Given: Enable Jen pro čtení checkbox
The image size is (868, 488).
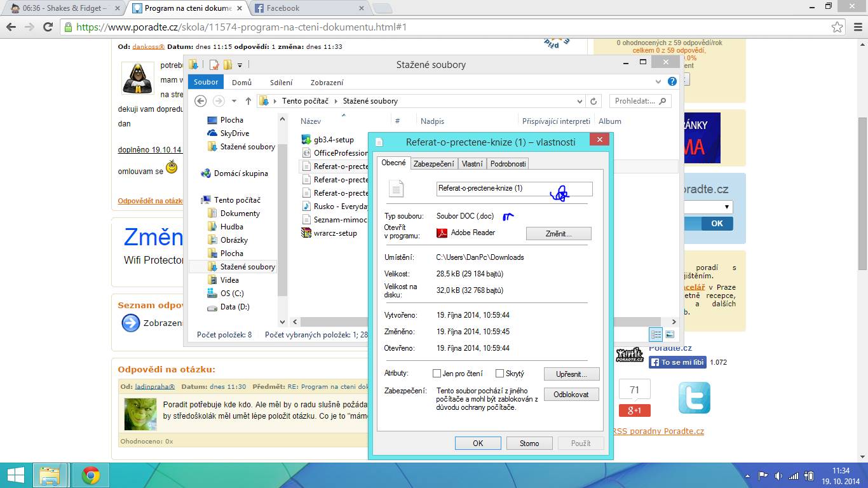Looking at the screenshot, I should coord(437,374).
